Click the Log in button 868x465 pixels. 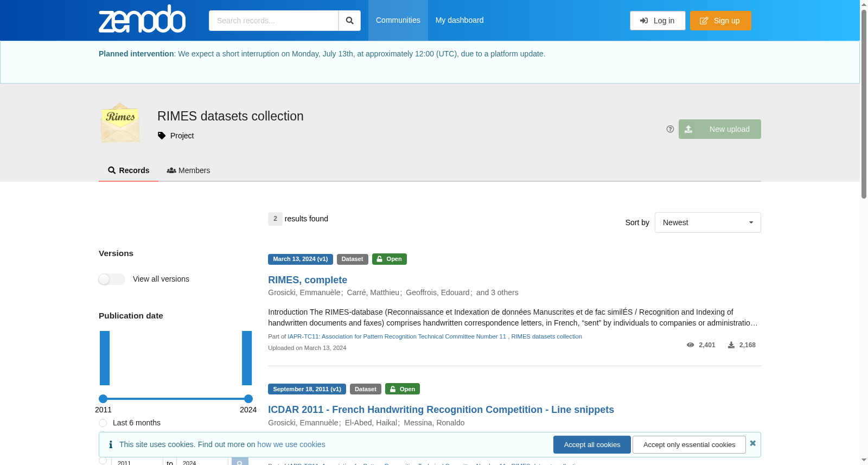pos(658,21)
